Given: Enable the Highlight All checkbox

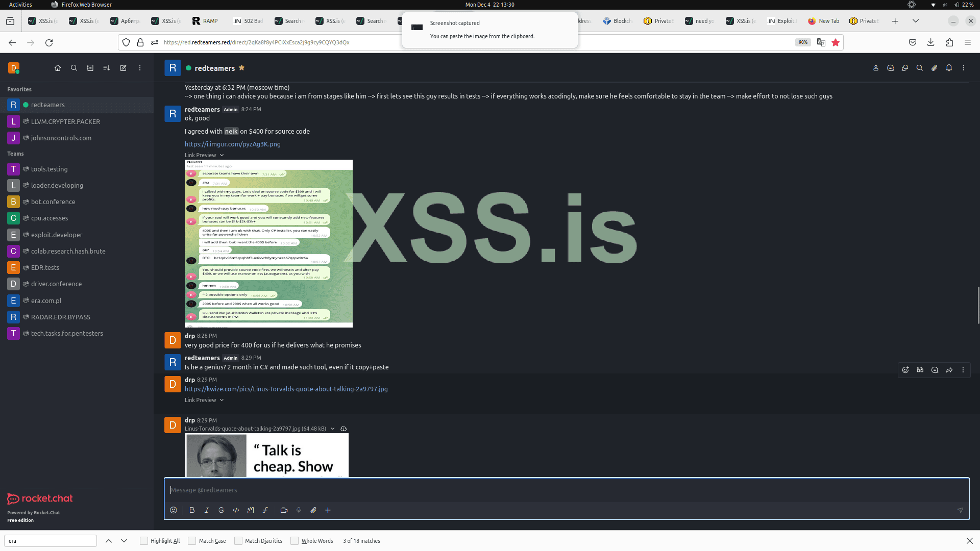Looking at the screenshot, I should tap(144, 541).
